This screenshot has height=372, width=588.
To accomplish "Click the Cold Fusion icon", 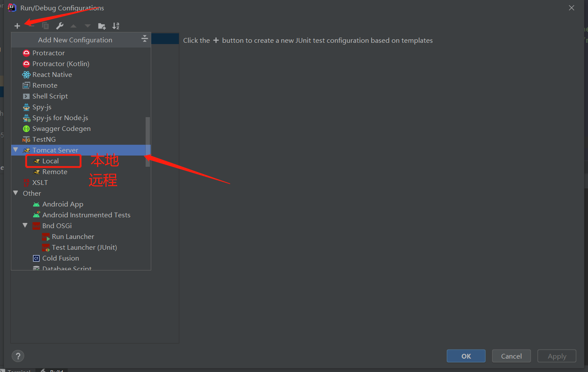I will (36, 258).
